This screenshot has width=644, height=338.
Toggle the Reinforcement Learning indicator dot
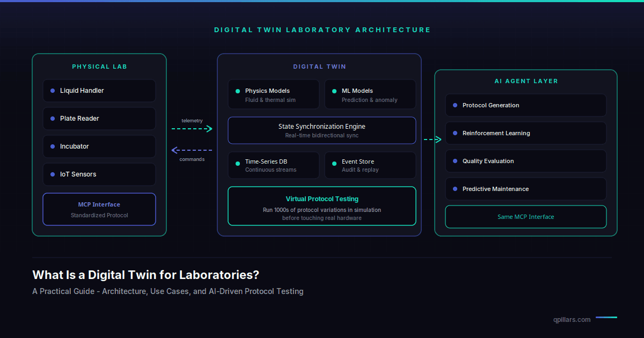tap(455, 133)
